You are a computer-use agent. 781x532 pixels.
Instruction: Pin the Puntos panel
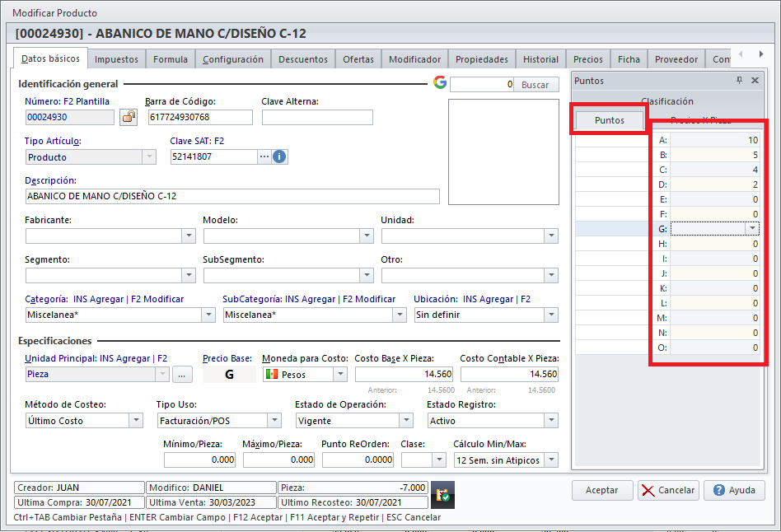coord(739,81)
